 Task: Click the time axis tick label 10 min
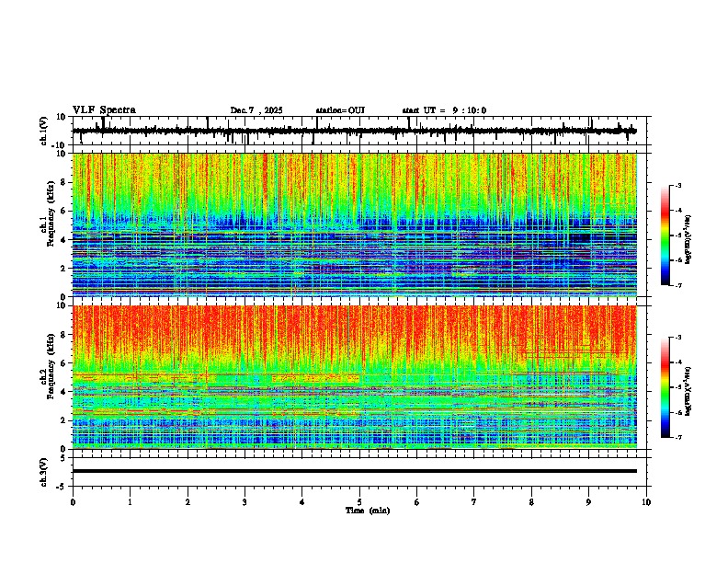click(x=646, y=502)
